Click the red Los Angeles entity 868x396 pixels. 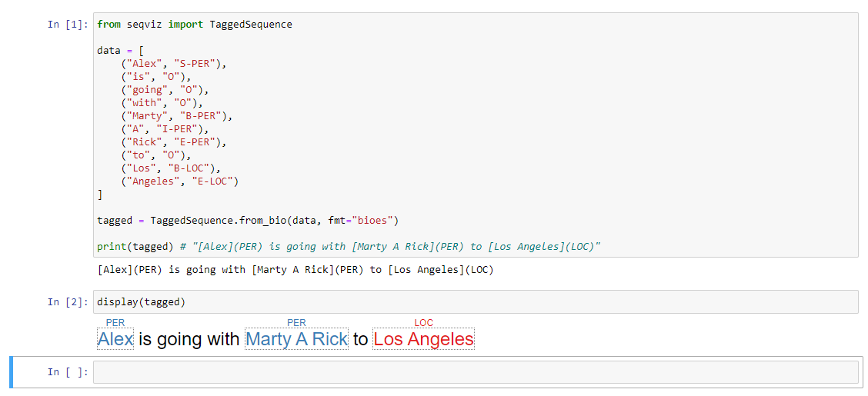(423, 339)
